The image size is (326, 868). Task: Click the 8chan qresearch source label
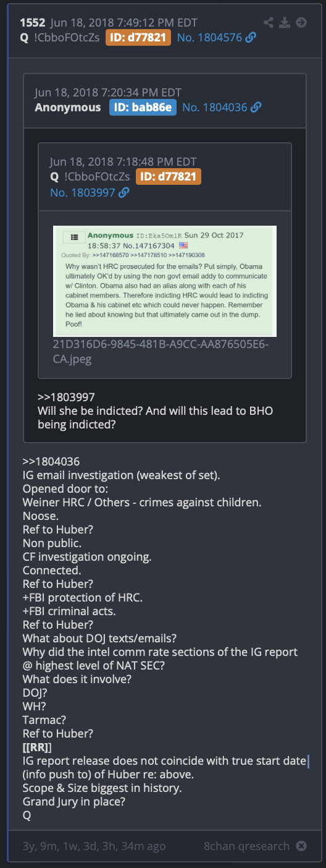[247, 846]
